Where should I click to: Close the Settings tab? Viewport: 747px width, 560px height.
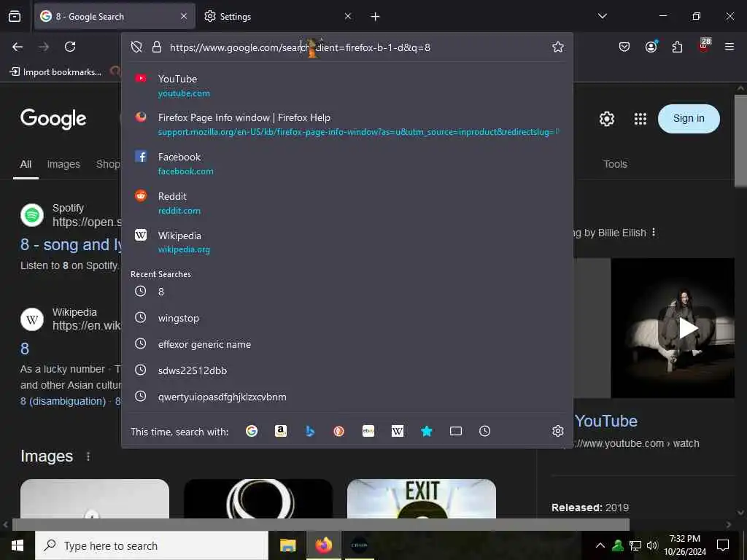pyautogui.click(x=348, y=17)
